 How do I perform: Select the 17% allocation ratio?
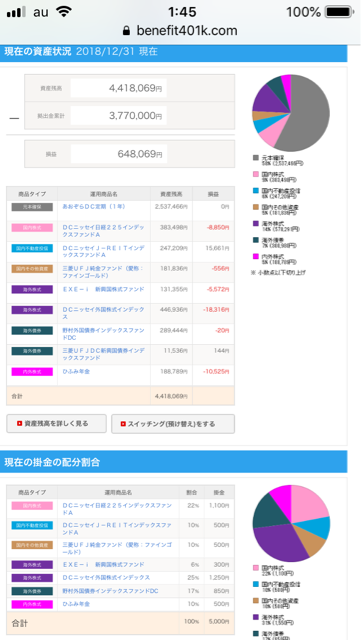(x=193, y=591)
